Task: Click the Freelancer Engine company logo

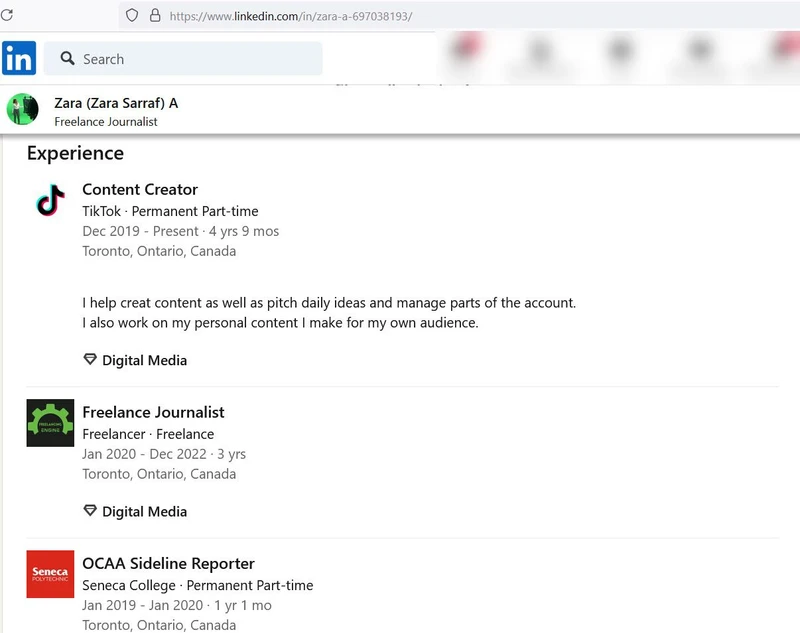Action: [50, 423]
